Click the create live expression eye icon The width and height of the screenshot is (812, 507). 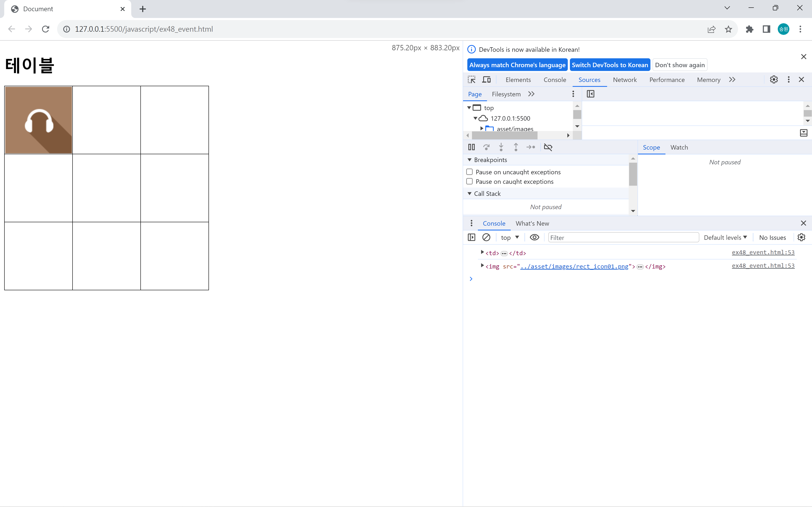[534, 237]
